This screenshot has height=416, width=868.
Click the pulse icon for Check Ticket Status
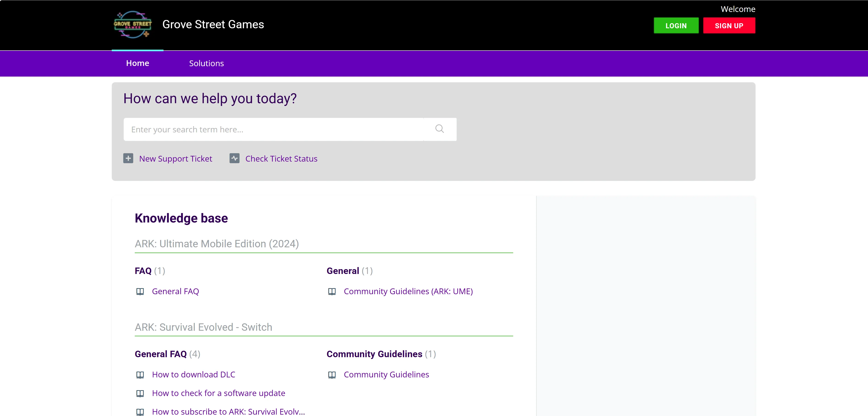[x=235, y=158]
